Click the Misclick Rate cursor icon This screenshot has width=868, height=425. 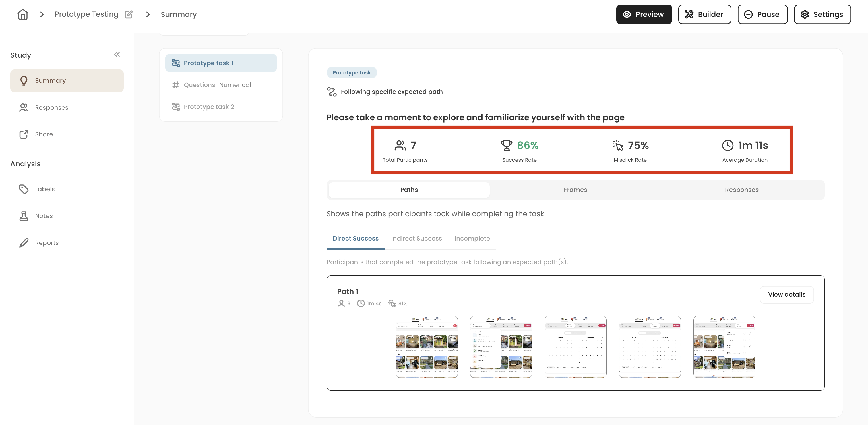coord(618,146)
